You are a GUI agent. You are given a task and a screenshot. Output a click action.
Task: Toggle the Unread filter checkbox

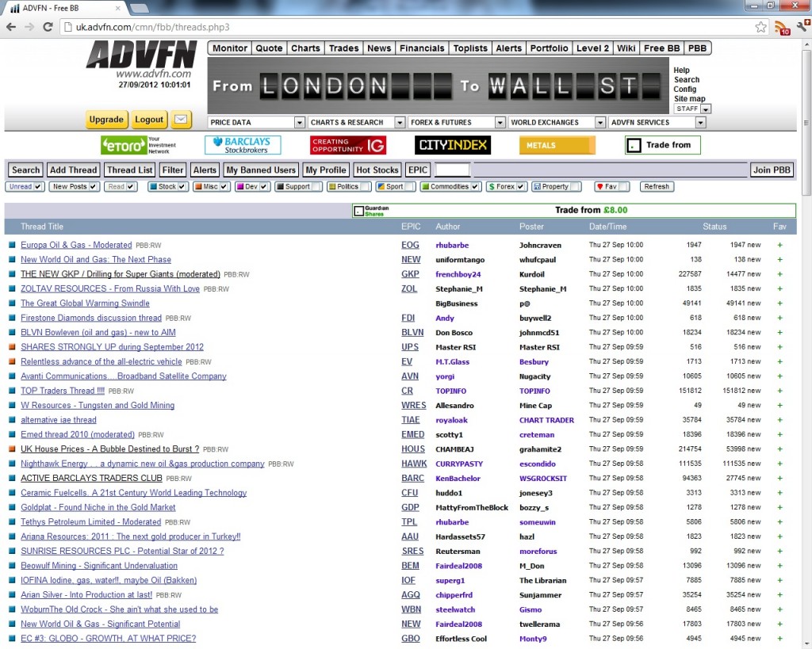click(x=38, y=187)
